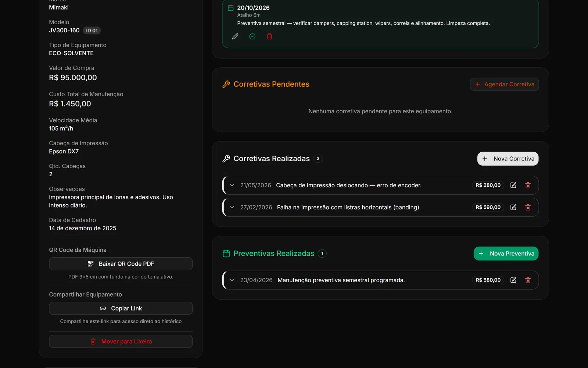
Task: Click wrench icon next to Corretivas Pendentes
Action: (226, 84)
